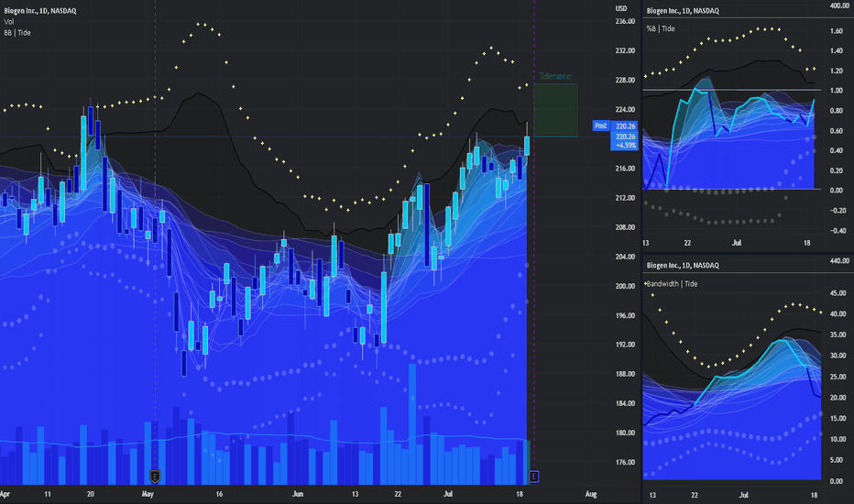This screenshot has width=854, height=504.
Task: Click the latest cyan candlestick at 220
Action: coord(527,146)
